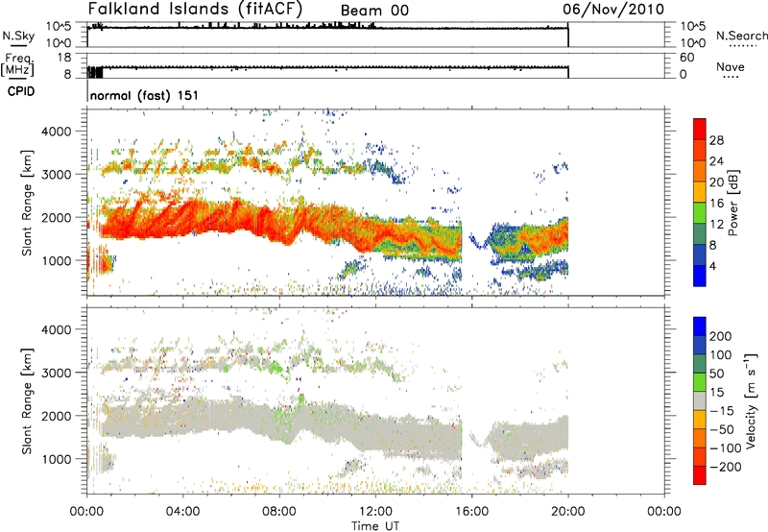Click the 'Velocity [m s-1]' colorbar label
Image resolution: width=768 pixels, height=532 pixels.
[x=751, y=400]
